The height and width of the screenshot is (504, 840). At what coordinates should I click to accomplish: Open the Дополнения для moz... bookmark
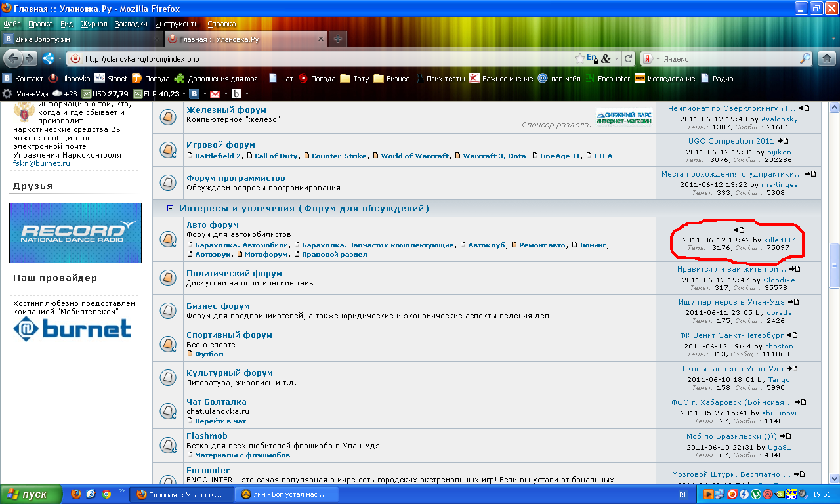tap(219, 79)
